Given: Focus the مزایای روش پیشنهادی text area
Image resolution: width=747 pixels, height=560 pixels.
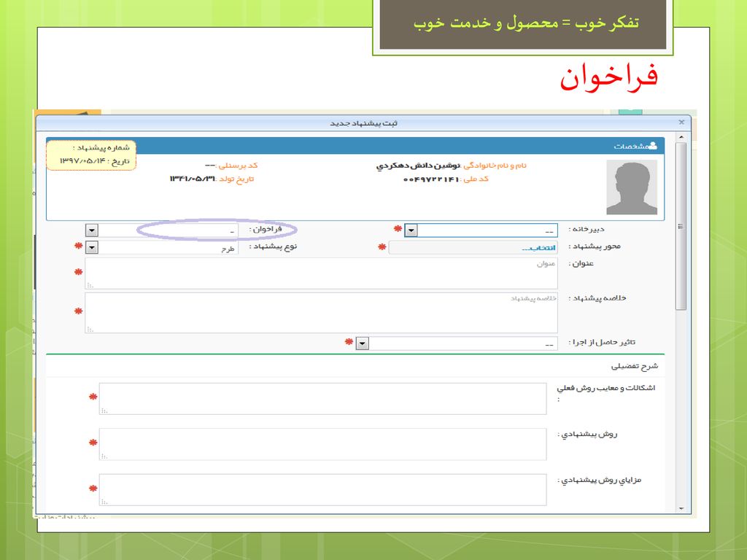Looking at the screenshot, I should pyautogui.click(x=322, y=490).
